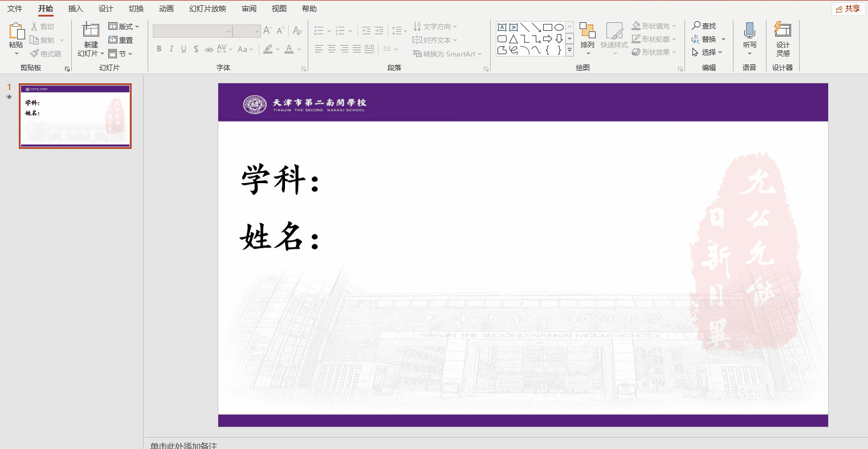Decrease list indent level icon
The image size is (868, 449).
coord(366,31)
